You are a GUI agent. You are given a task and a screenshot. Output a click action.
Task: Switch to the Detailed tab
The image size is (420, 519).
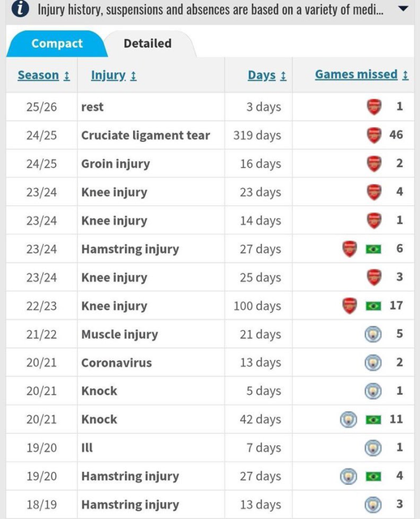tap(148, 43)
